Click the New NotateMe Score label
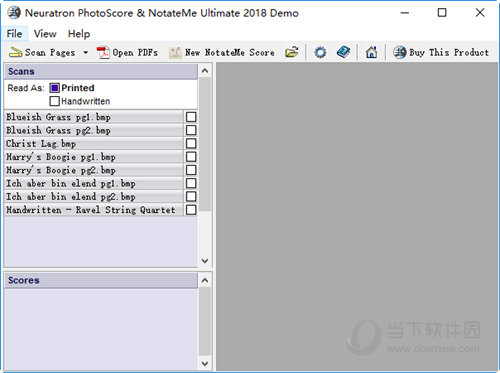The height and width of the screenshot is (373, 500). [x=230, y=53]
